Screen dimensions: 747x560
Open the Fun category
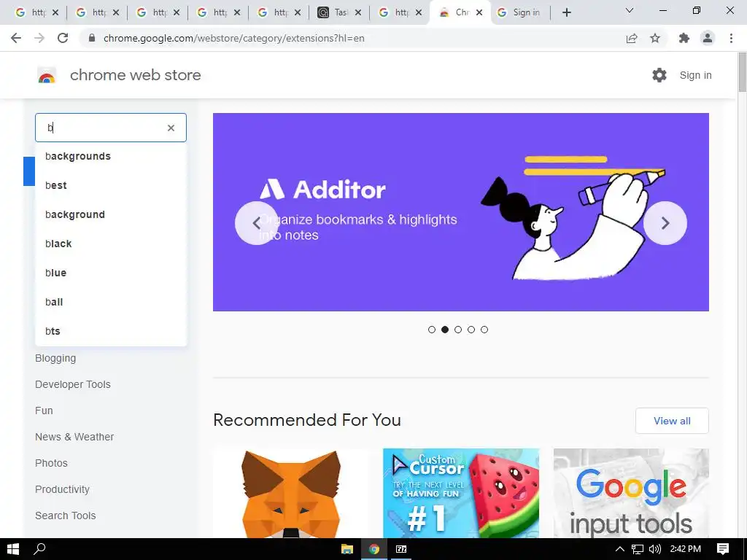click(x=44, y=411)
